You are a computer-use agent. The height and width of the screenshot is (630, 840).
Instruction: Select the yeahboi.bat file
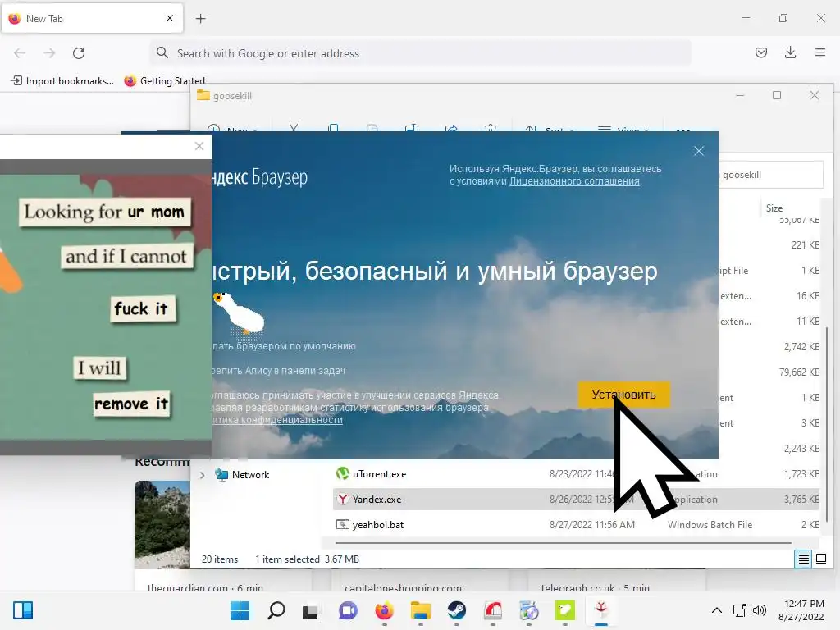pos(377,525)
